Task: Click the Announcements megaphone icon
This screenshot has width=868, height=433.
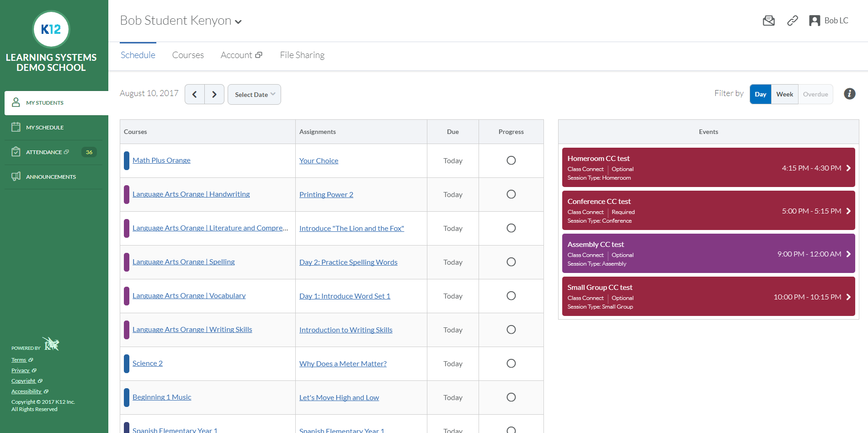Action: point(16,176)
